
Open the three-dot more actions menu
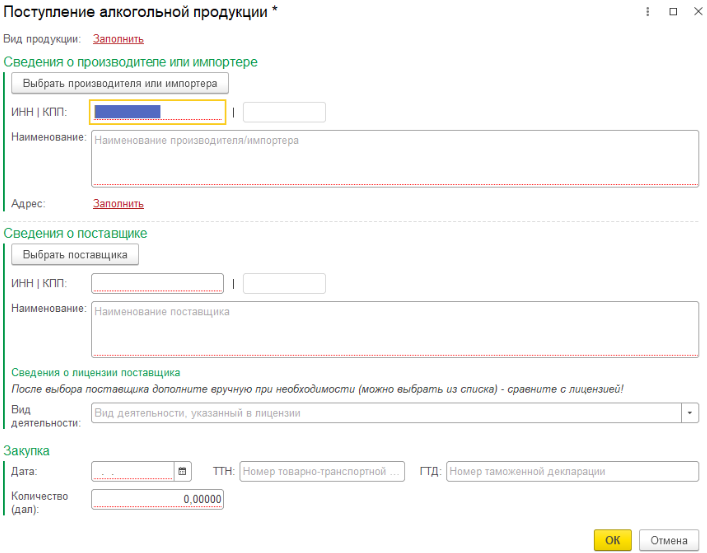pos(648,11)
